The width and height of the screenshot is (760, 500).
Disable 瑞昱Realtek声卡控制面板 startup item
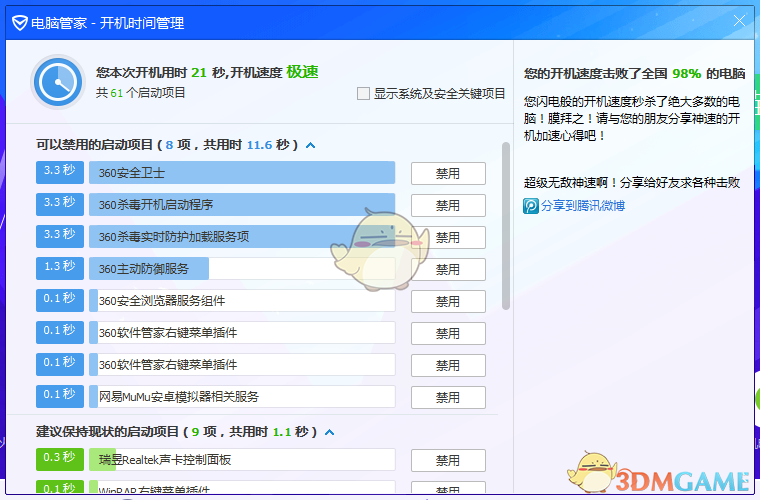[x=448, y=460]
